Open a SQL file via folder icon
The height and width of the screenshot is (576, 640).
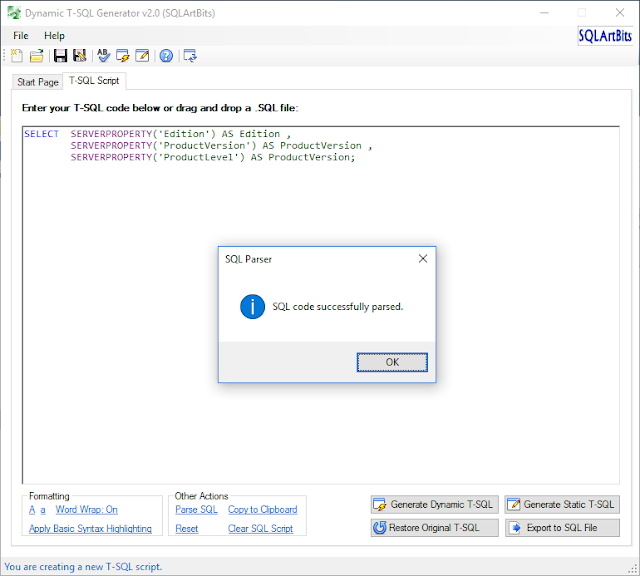[36, 56]
